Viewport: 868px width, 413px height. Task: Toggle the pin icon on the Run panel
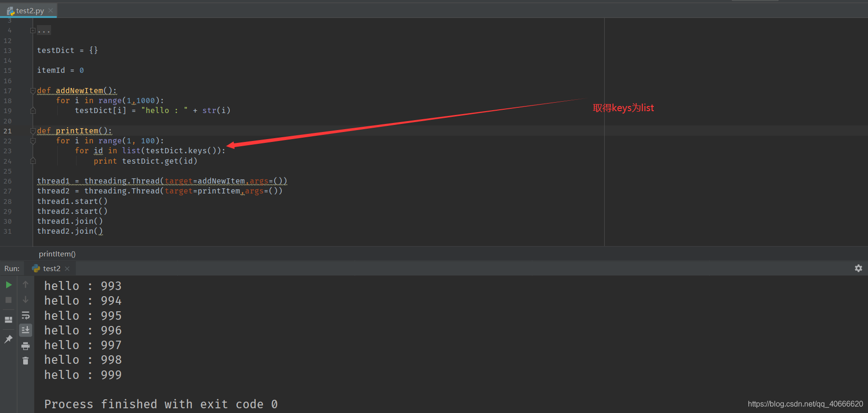(x=8, y=339)
